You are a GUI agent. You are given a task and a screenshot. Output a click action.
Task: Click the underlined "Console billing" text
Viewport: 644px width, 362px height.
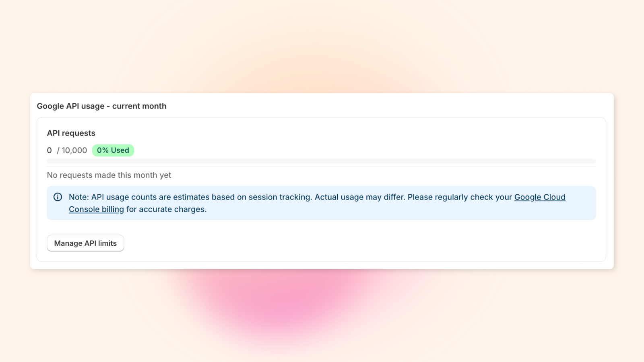tap(96, 209)
